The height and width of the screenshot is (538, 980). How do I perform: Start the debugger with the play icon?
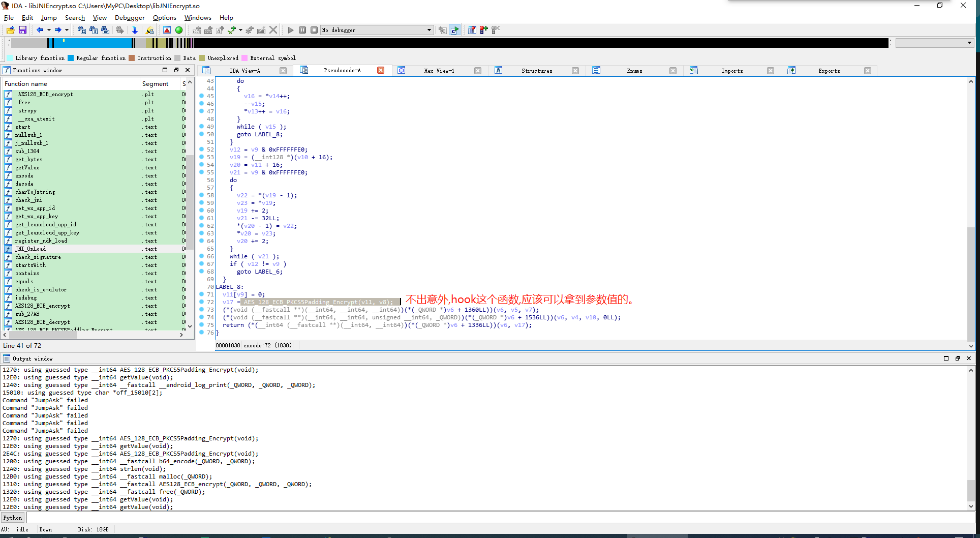[x=291, y=30]
